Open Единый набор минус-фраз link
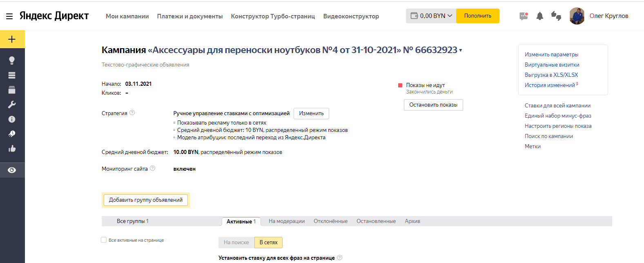Viewport: 644px width, 263px height. [x=558, y=116]
